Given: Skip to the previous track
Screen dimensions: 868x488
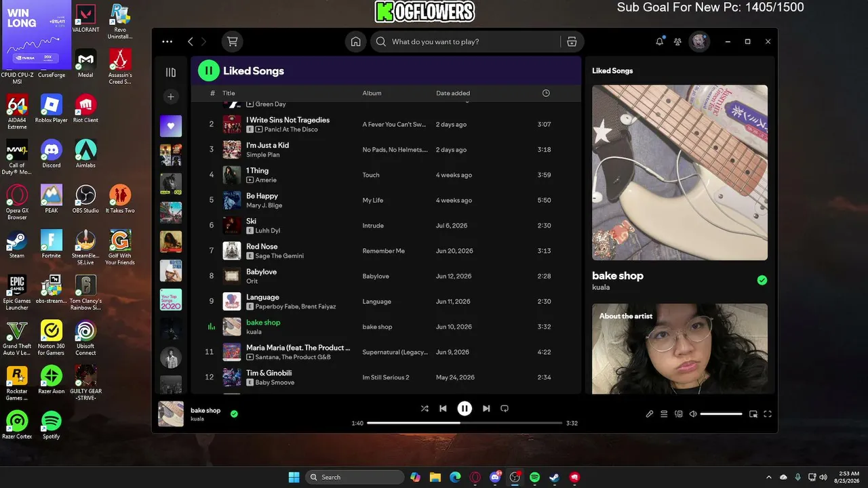Looking at the screenshot, I should tap(443, 409).
